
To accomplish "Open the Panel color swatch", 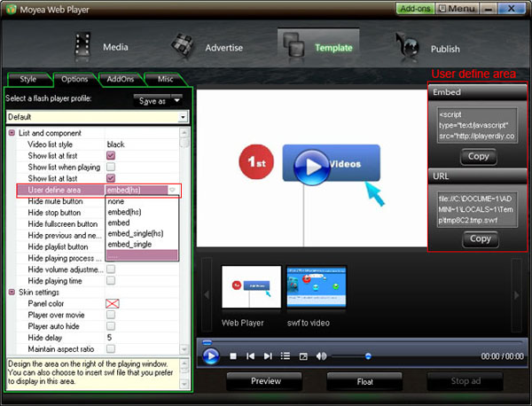I will tap(113, 303).
